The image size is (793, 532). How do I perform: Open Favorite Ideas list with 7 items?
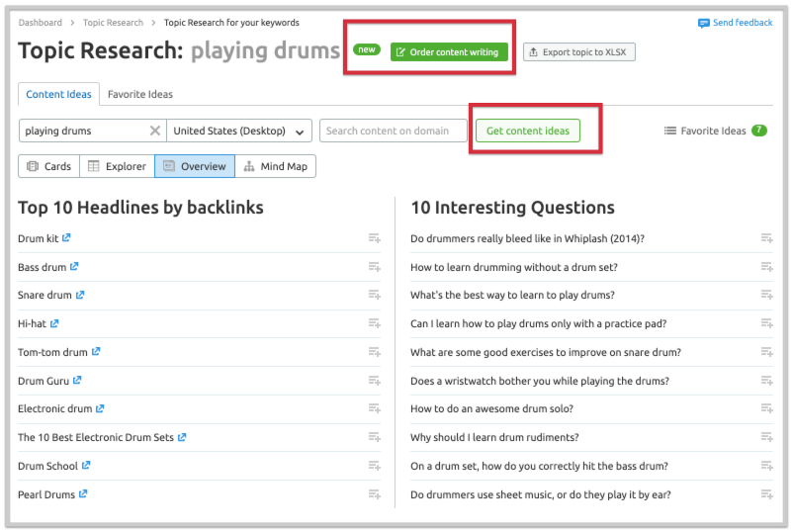(x=716, y=131)
